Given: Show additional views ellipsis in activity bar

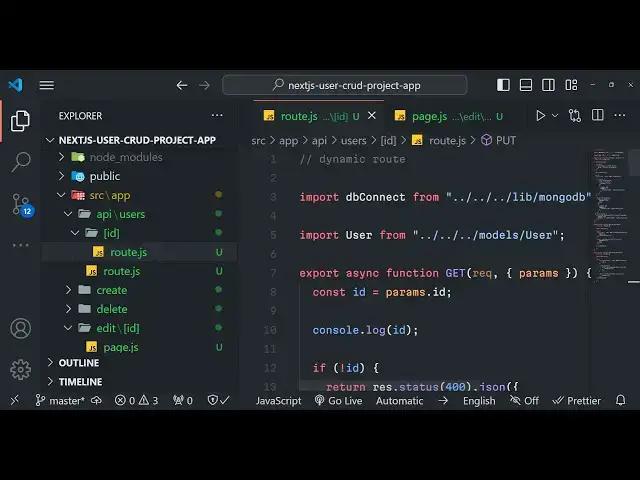Looking at the screenshot, I should [x=20, y=245].
